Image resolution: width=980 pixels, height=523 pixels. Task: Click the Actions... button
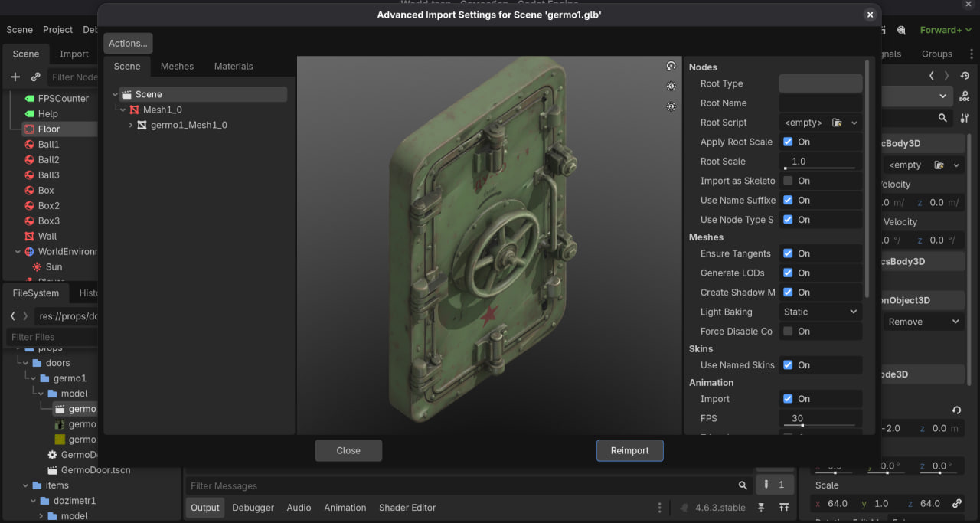pos(128,44)
